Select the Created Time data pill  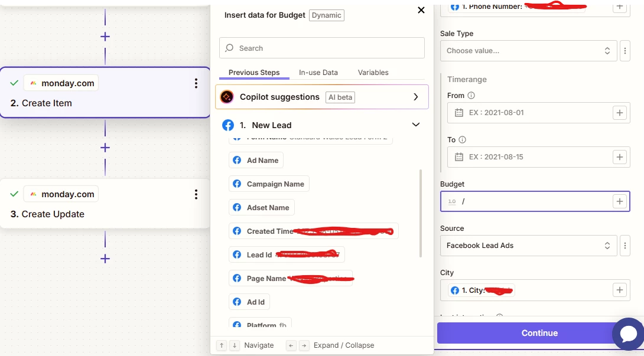[313, 231]
